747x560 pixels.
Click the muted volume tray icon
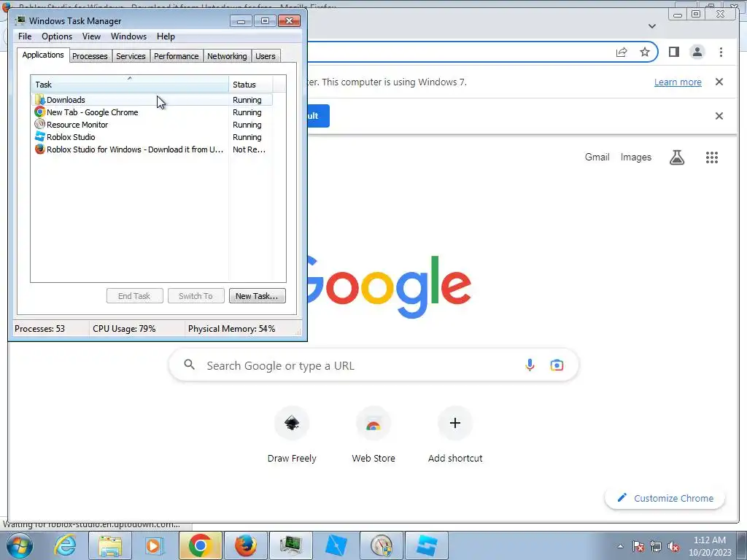673,546
